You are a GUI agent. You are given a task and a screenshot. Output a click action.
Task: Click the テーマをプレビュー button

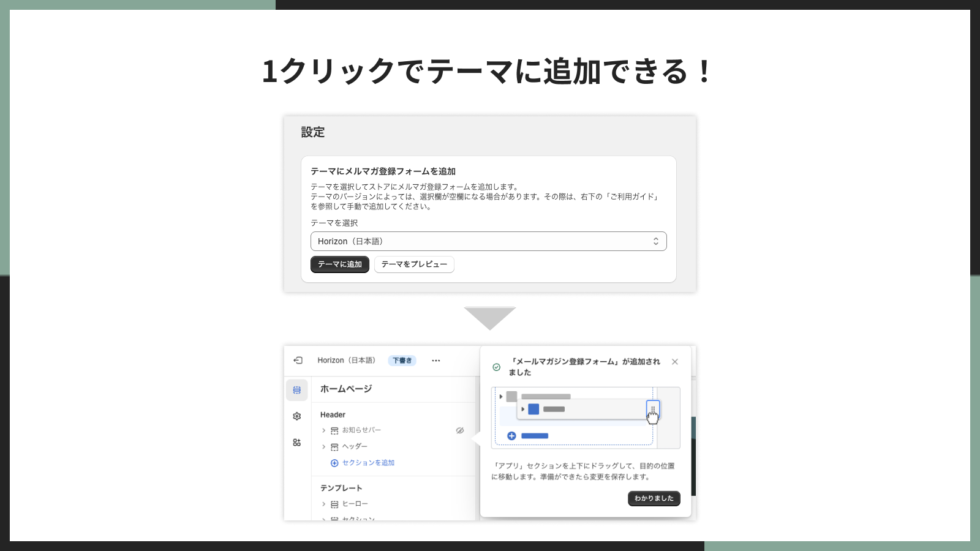(414, 264)
